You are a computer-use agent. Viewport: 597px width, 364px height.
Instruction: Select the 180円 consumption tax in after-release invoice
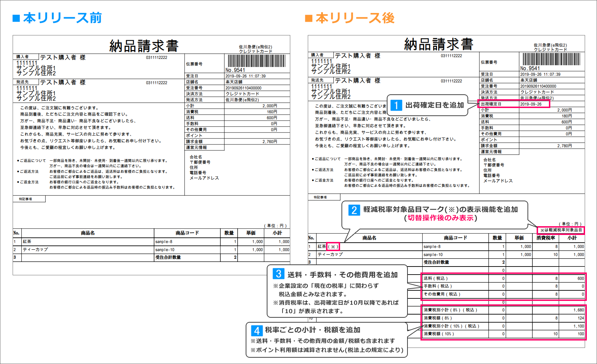click(566, 116)
